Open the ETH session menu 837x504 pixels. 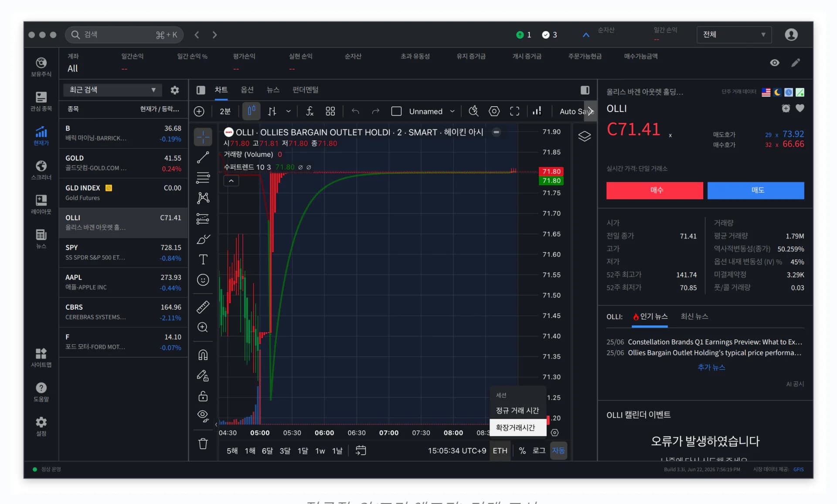[500, 451]
